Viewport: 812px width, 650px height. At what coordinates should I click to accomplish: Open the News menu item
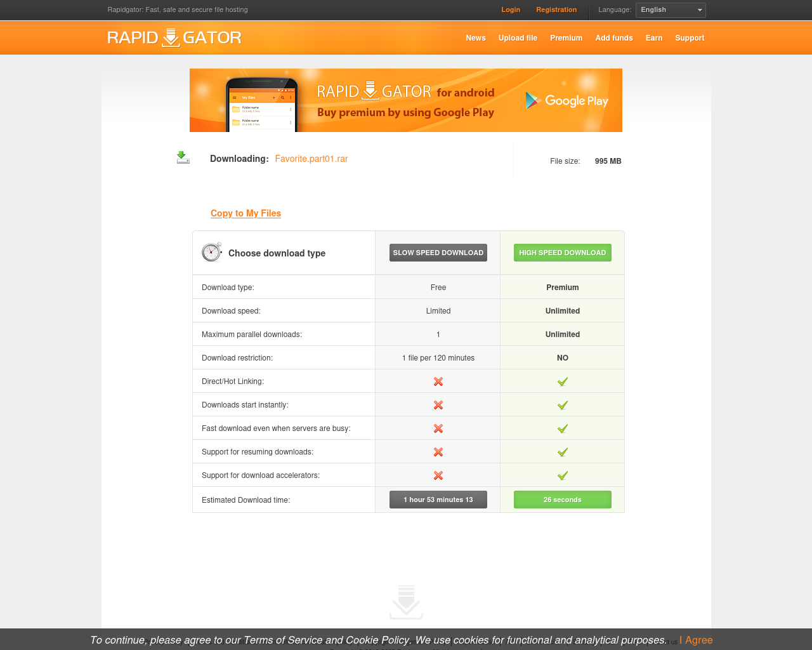click(476, 38)
